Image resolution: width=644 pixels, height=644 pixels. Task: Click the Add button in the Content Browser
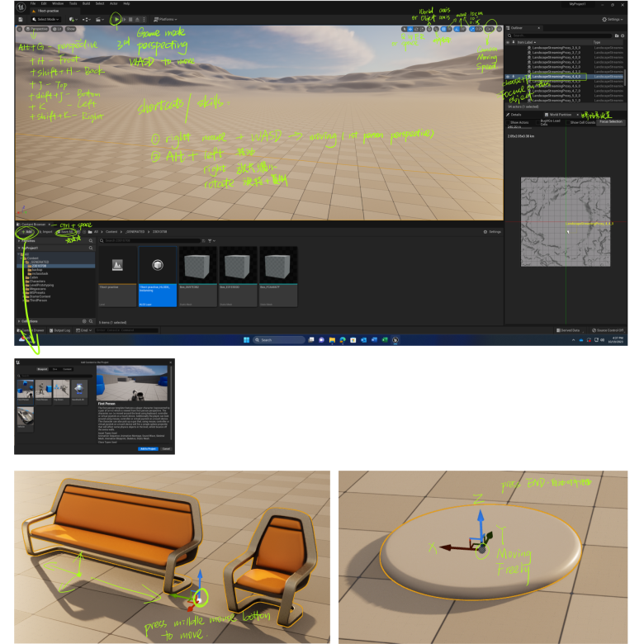pyautogui.click(x=27, y=232)
